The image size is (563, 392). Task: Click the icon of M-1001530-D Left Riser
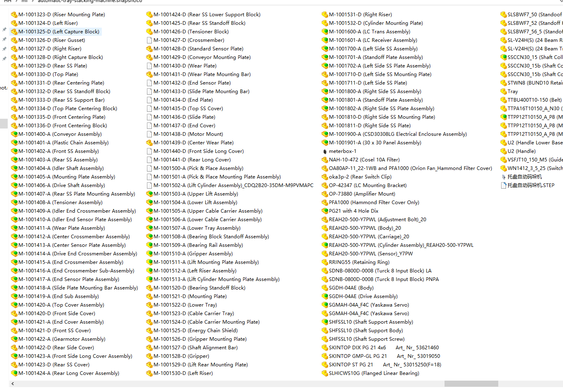pos(149,373)
